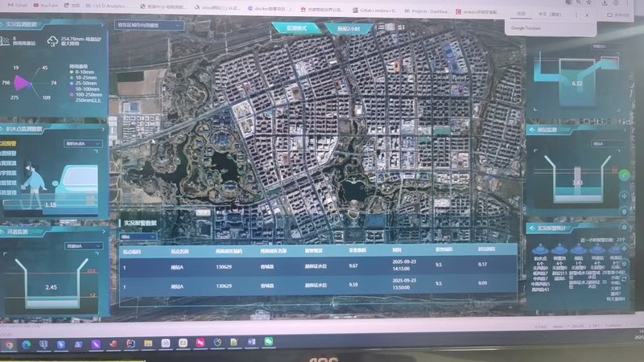Click the 调蓄池 fountain icon in alarm statistics

pos(559,249)
